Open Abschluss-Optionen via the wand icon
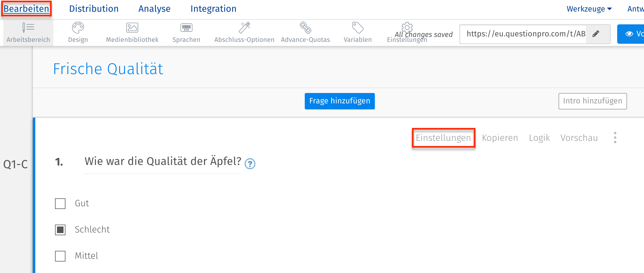644x273 pixels. (x=245, y=27)
